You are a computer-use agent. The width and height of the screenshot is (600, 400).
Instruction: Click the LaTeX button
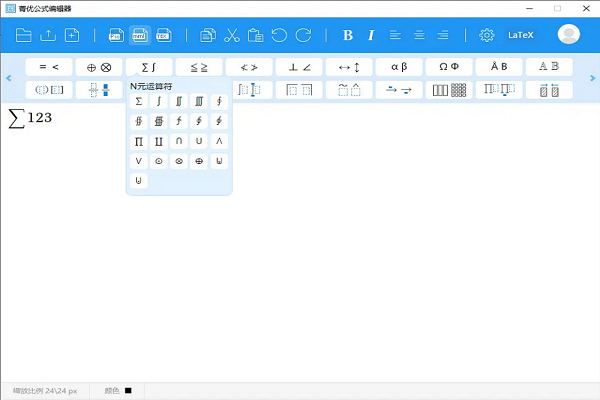point(521,35)
